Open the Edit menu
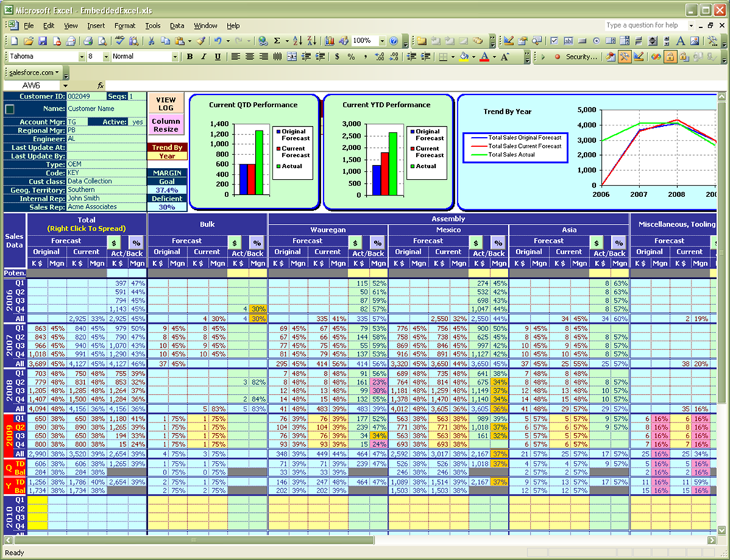 tap(49, 25)
